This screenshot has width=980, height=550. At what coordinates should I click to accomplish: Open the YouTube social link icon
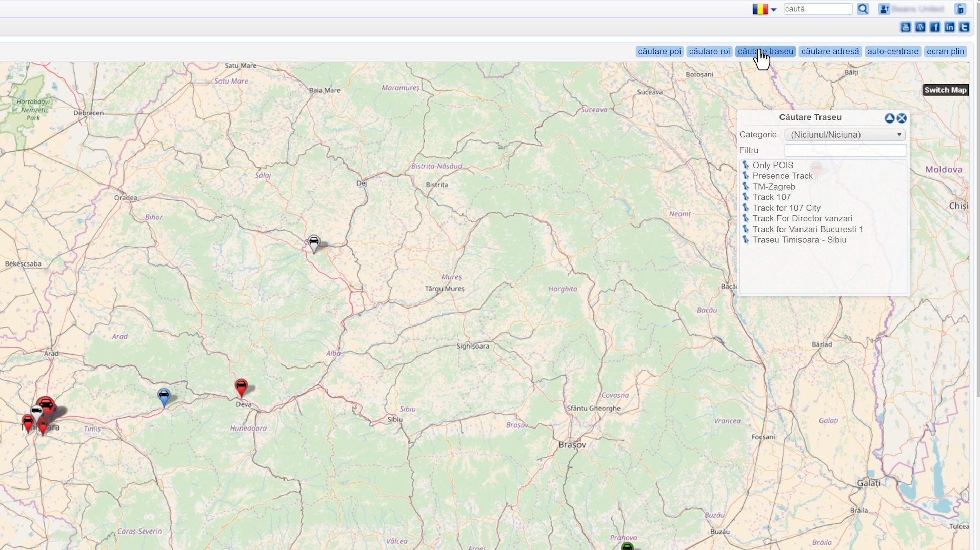pyautogui.click(x=905, y=27)
